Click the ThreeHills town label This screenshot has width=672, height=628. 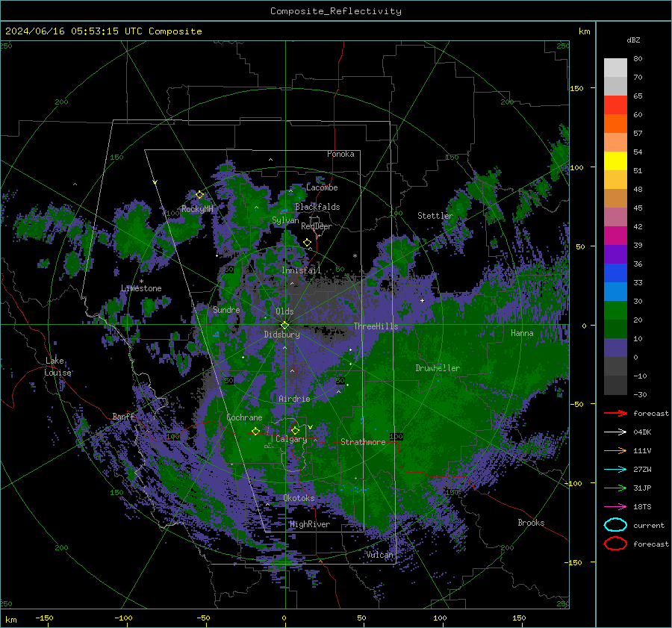(376, 326)
